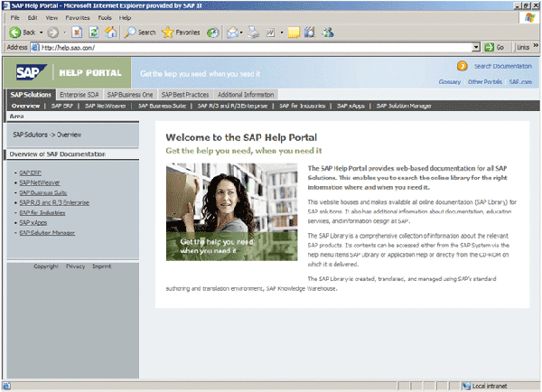Open the SAP NetWeaver sidebar link
542x392 pixels.
pos(39,182)
